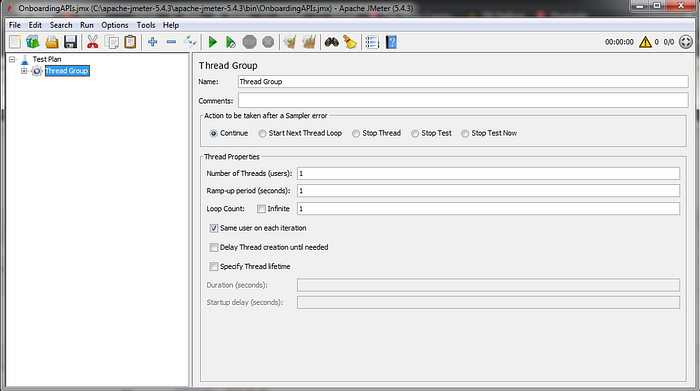Focus the Ramp-up period field
Screen dimensions: 700x391
coord(488,191)
